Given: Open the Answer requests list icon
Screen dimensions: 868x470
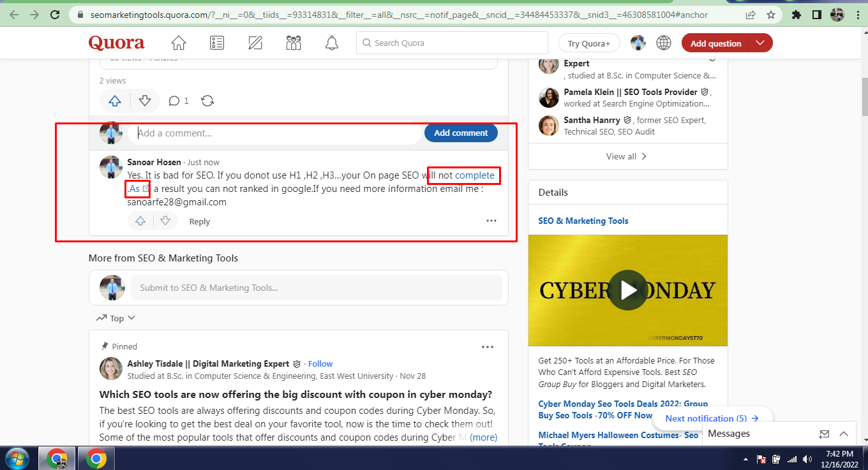Looking at the screenshot, I should [216, 43].
